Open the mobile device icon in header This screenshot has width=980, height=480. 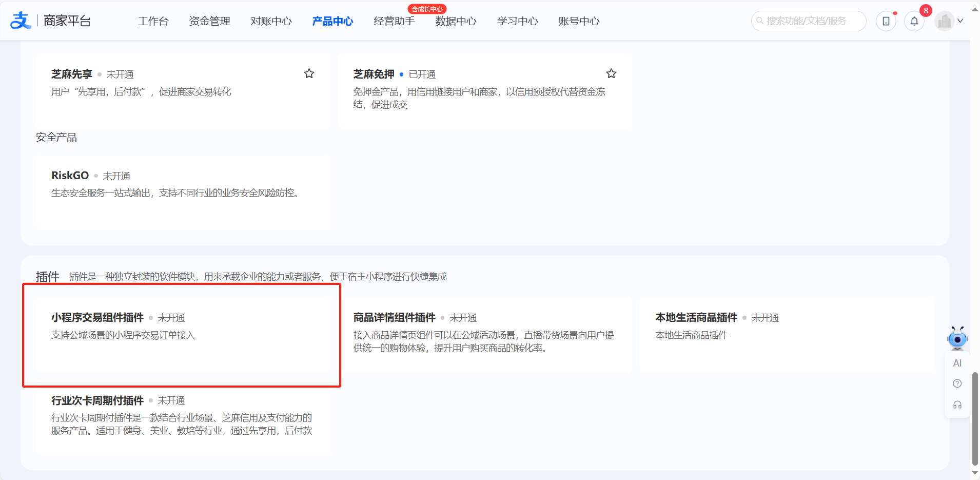[886, 21]
